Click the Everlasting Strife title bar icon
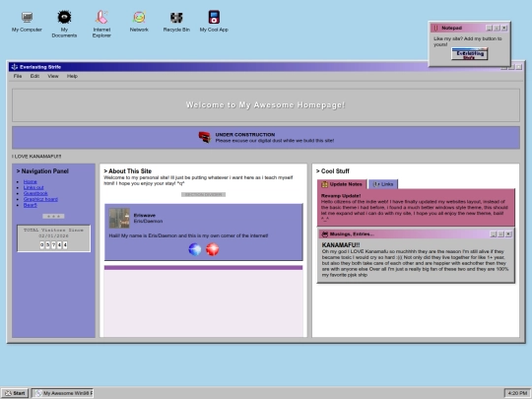The image size is (532, 399). tap(15, 67)
